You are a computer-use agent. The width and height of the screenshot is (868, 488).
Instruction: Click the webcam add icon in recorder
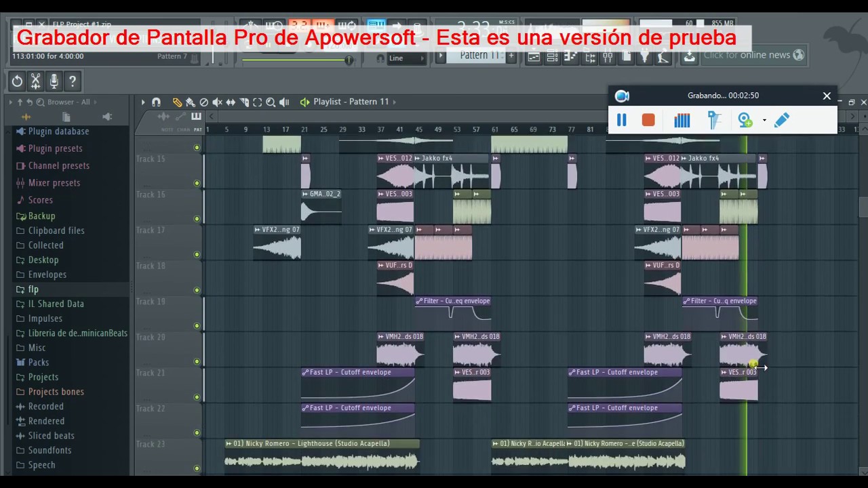[745, 120]
